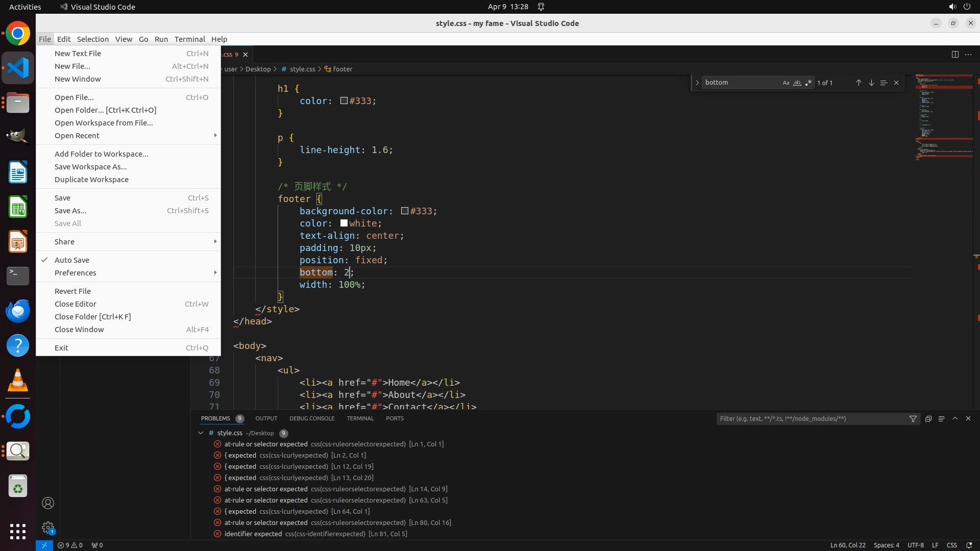Open the Accounts icon in activity bar
The image size is (980, 551).
coord(48,504)
